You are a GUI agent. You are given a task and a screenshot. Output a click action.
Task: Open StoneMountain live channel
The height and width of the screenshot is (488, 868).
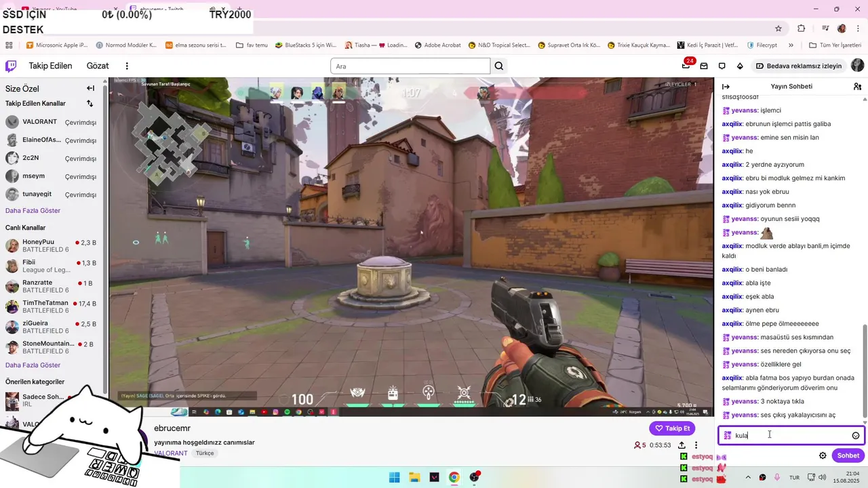[x=51, y=347]
